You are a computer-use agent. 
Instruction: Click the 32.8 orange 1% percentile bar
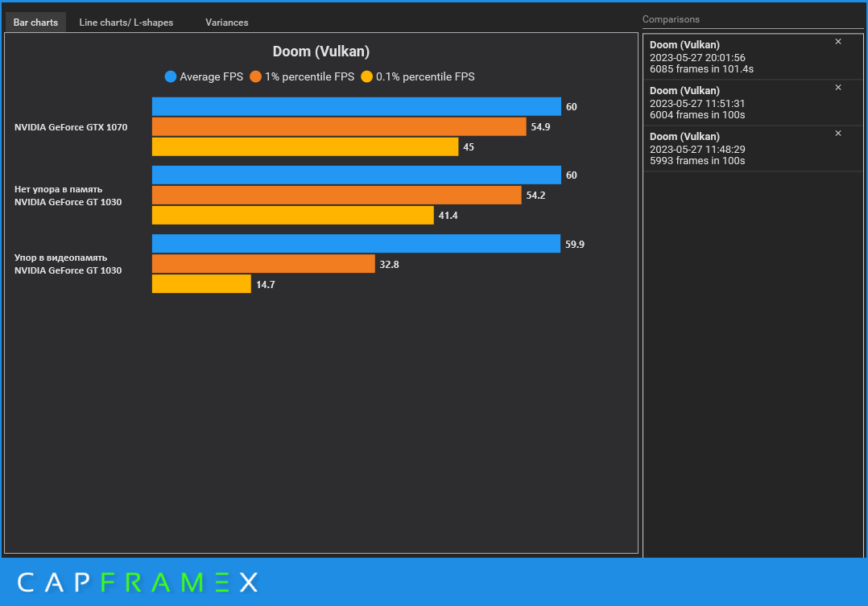click(263, 264)
